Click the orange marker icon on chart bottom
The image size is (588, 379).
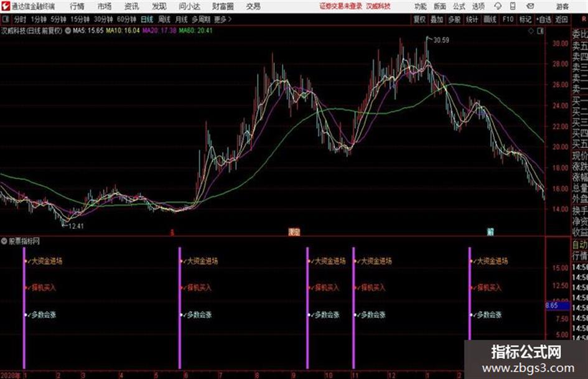click(x=294, y=232)
